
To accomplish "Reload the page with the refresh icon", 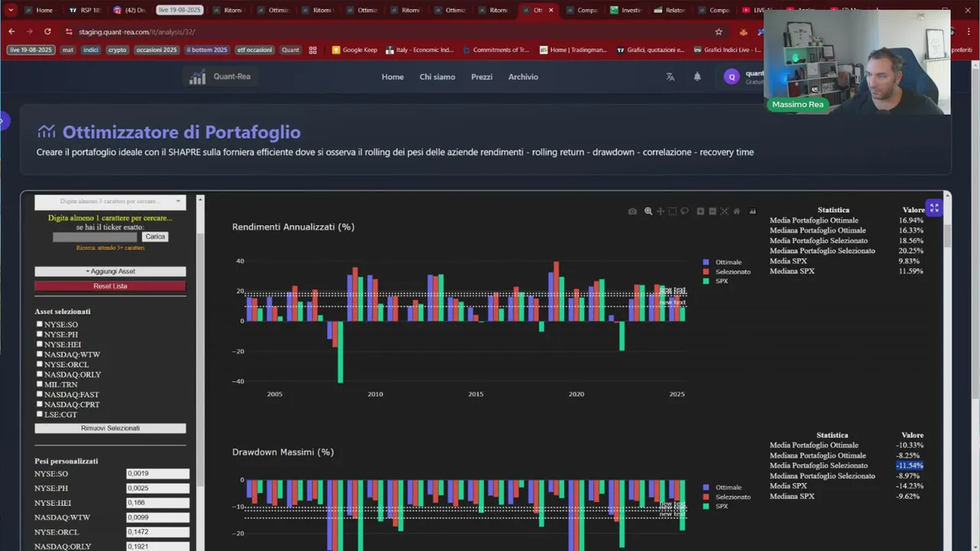I will 47,31.
